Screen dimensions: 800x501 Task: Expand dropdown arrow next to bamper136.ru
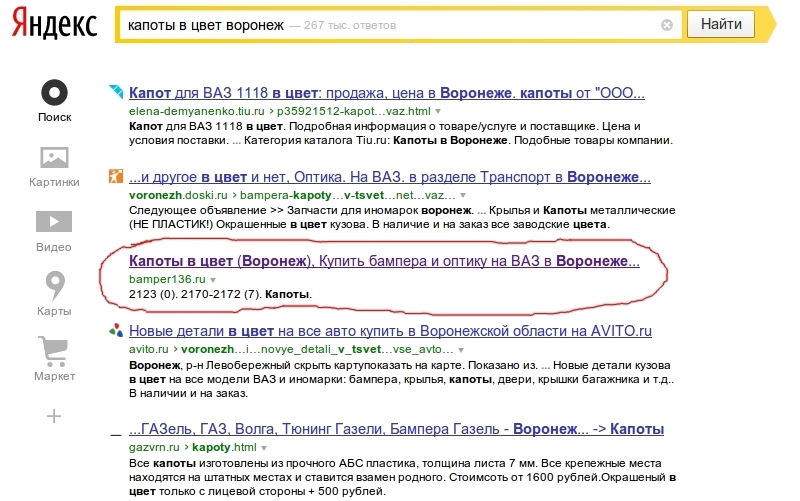click(213, 280)
